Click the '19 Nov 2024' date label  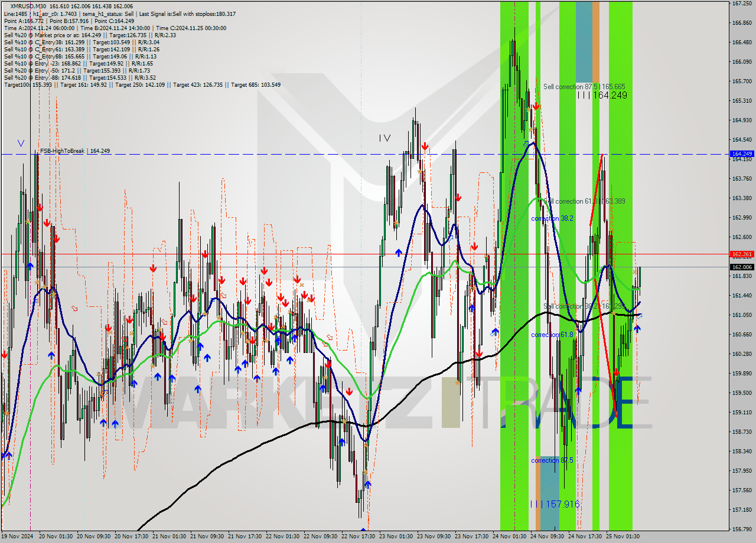tap(18, 537)
